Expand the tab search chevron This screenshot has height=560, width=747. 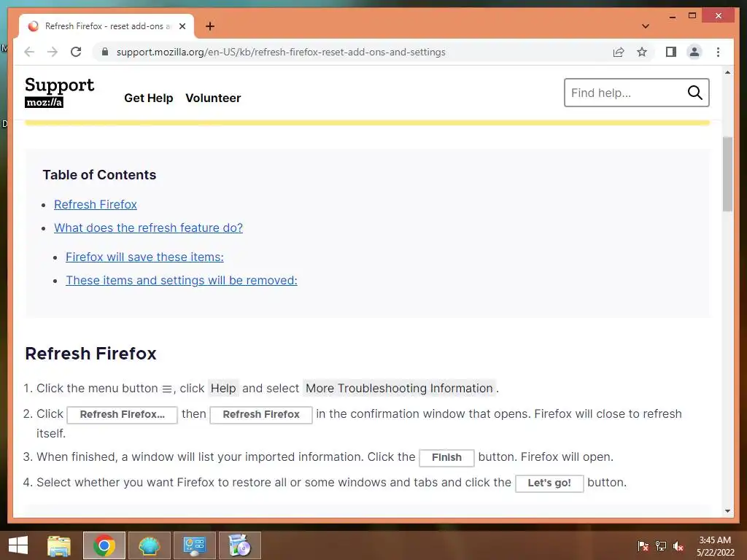coord(645,26)
